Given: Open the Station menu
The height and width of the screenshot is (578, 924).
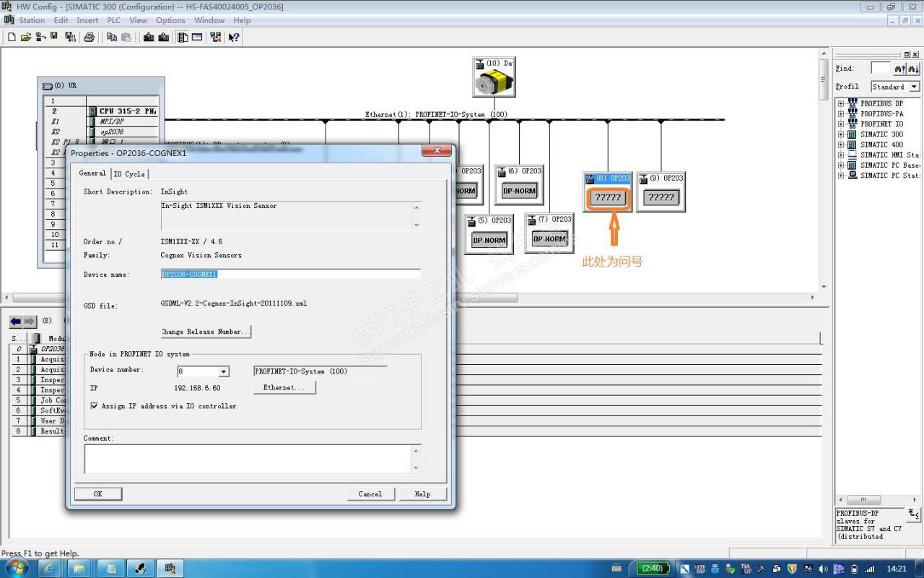Looking at the screenshot, I should (32, 20).
